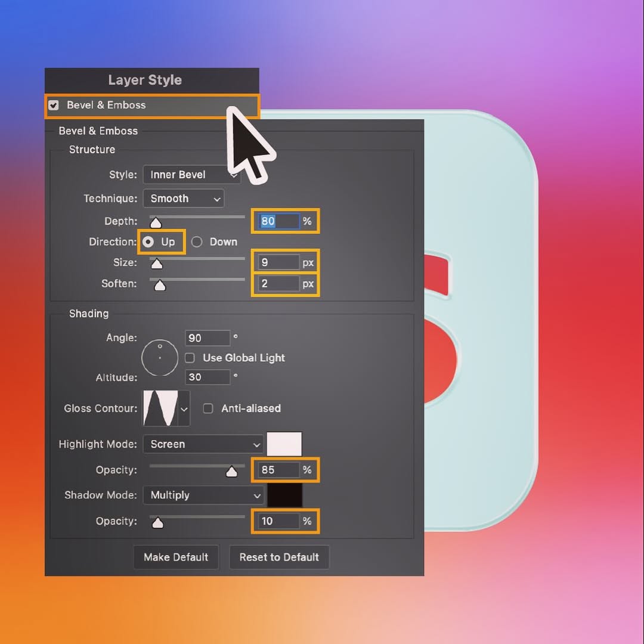Click the black shadow color swatch
Viewport: 644px width, 644px height.
[x=284, y=495]
